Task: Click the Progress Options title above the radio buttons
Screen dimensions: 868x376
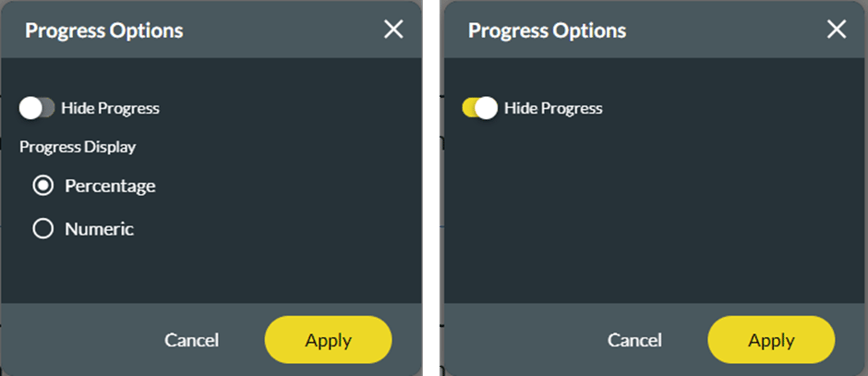Action: pyautogui.click(x=104, y=30)
